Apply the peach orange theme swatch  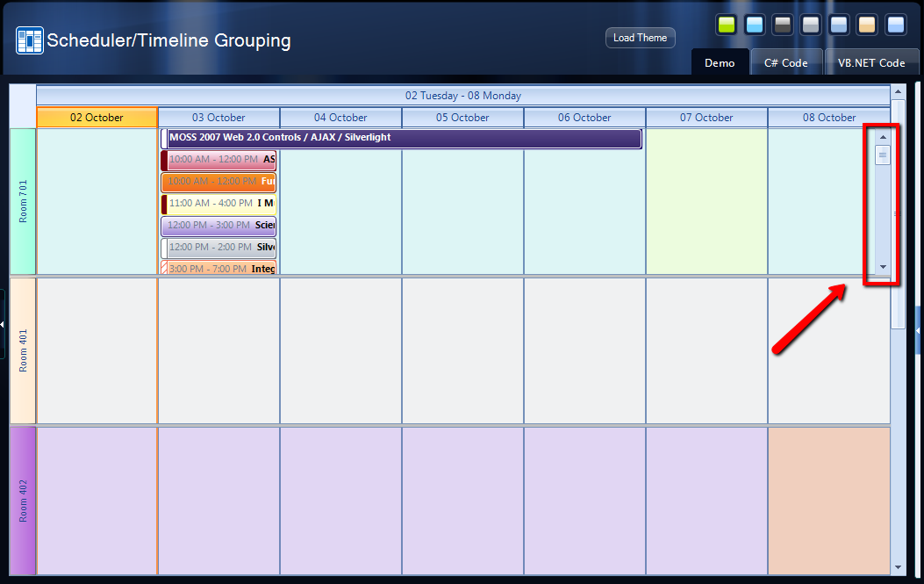click(x=867, y=25)
